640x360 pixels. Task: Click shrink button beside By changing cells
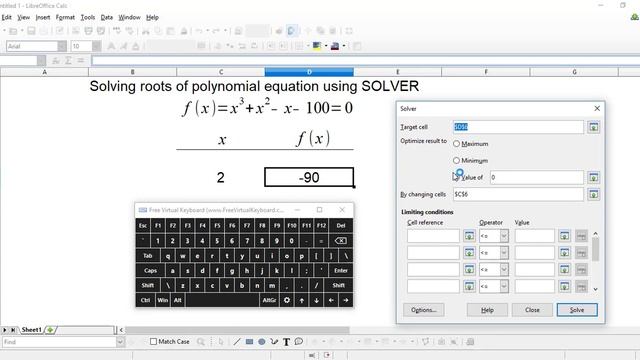coord(593,194)
